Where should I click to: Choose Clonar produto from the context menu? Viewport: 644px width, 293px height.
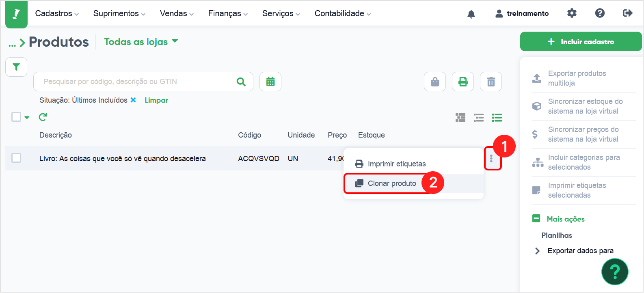tap(413, 183)
